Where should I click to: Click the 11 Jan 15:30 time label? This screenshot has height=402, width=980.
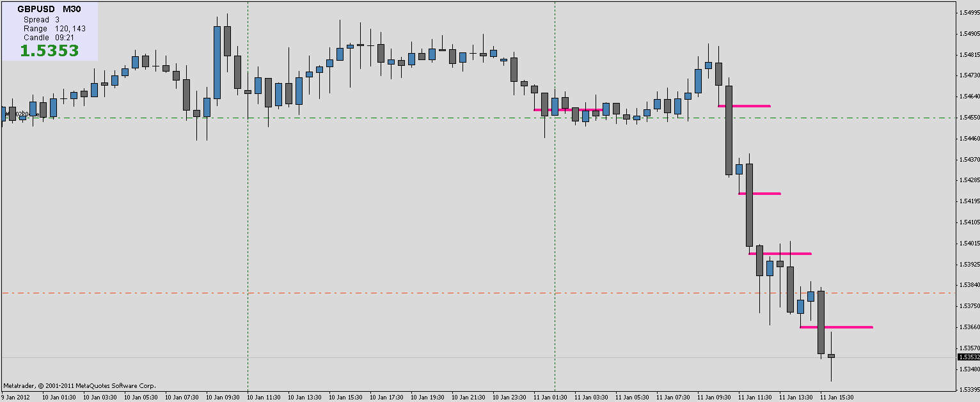coord(837,398)
